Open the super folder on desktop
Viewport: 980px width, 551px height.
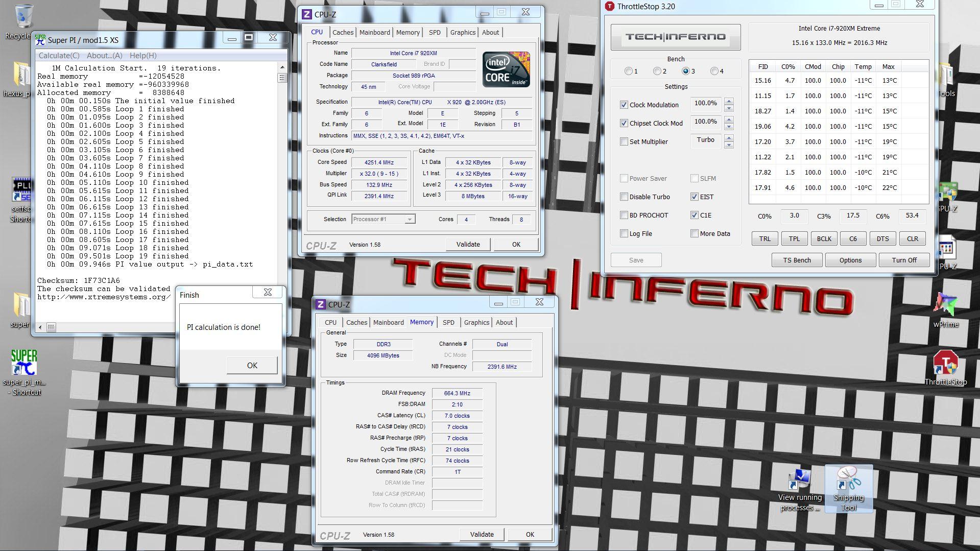21,305
